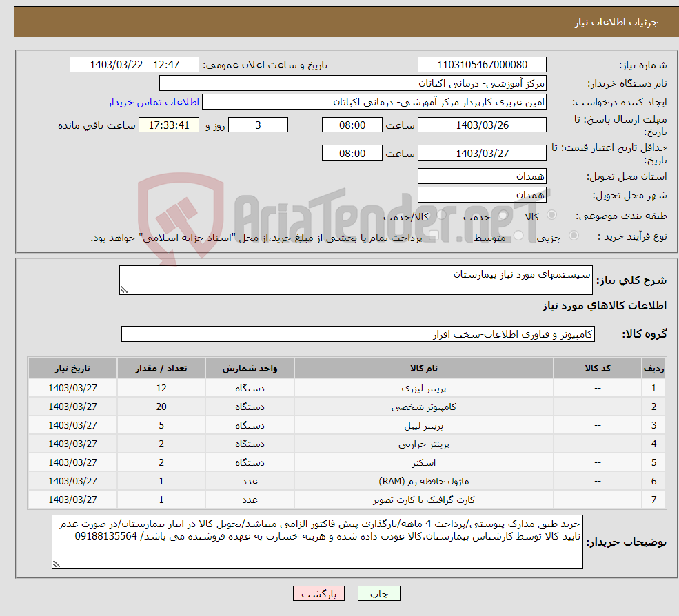Screen dimensions: 679x616
Task: Click the ایجاد کننده درخواست field
Action: coord(374,102)
